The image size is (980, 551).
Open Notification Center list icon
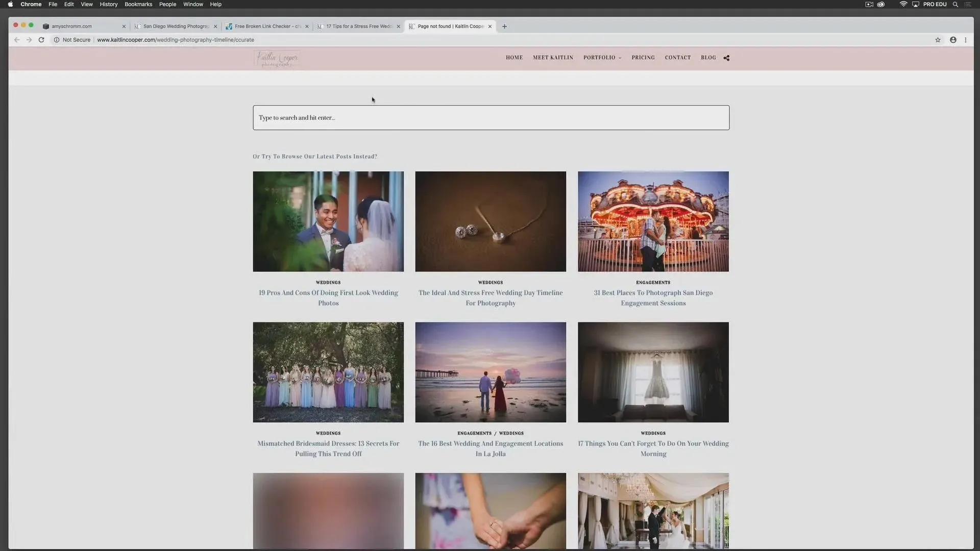(968, 4)
